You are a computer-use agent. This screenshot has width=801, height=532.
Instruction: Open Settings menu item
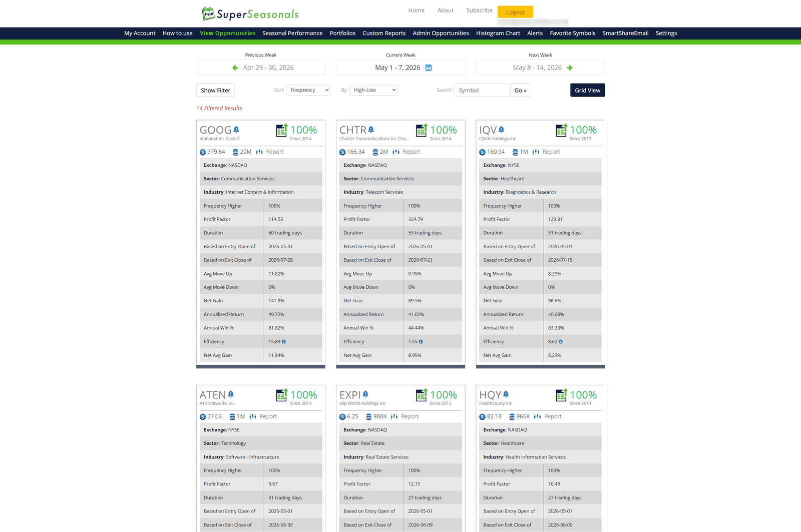point(666,34)
